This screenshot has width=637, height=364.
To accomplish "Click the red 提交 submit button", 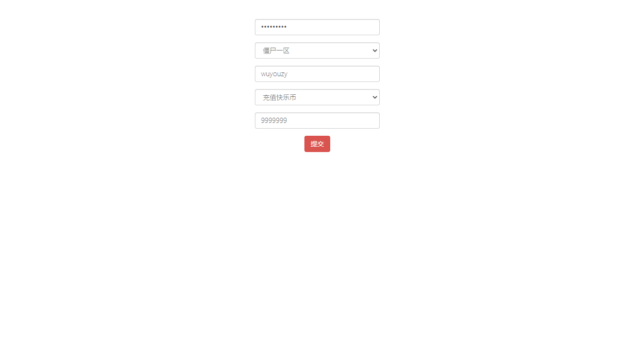I will point(317,144).
